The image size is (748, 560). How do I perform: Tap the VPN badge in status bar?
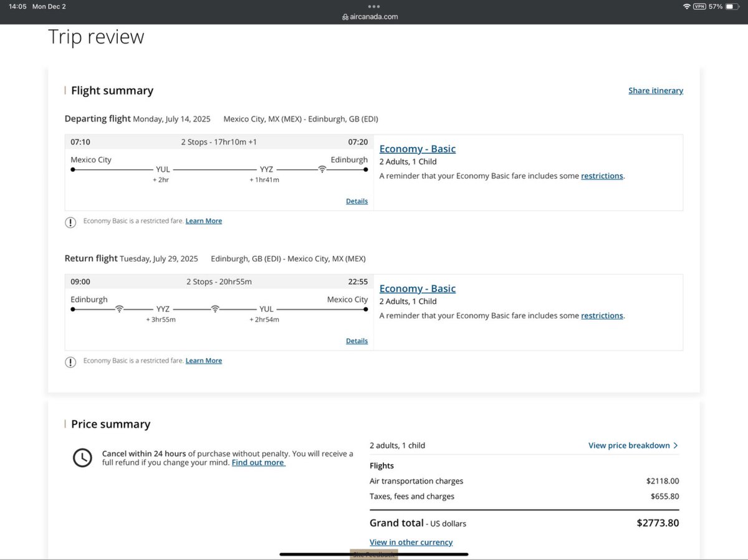click(700, 6)
